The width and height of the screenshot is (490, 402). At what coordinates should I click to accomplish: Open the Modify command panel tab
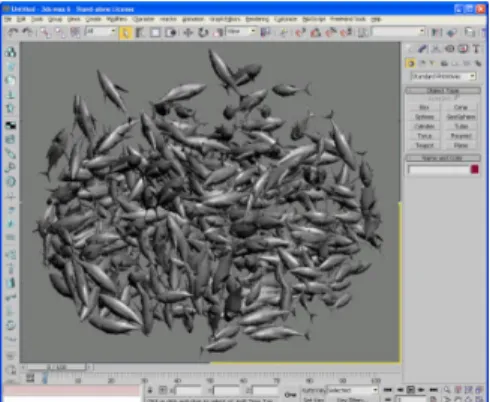click(x=423, y=49)
